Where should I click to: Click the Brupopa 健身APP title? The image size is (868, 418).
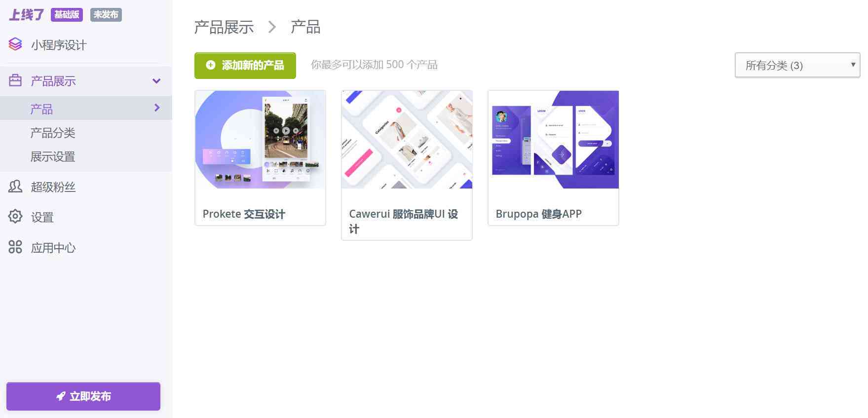(539, 214)
